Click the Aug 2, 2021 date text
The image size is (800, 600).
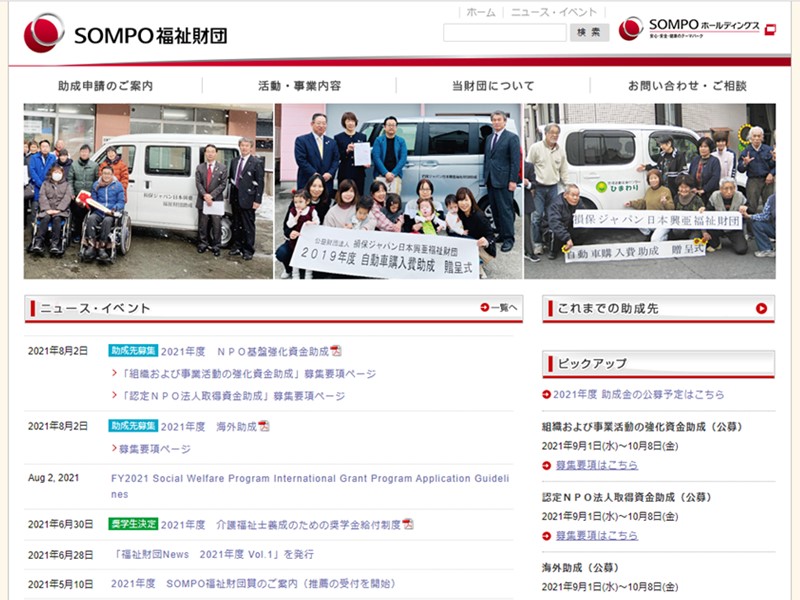point(54,478)
